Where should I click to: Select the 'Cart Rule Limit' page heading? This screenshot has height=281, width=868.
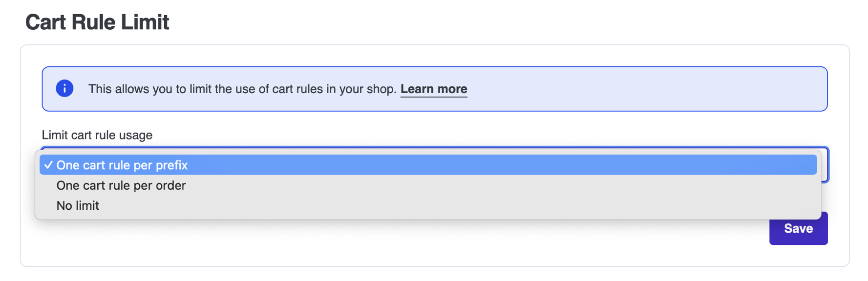tap(97, 22)
